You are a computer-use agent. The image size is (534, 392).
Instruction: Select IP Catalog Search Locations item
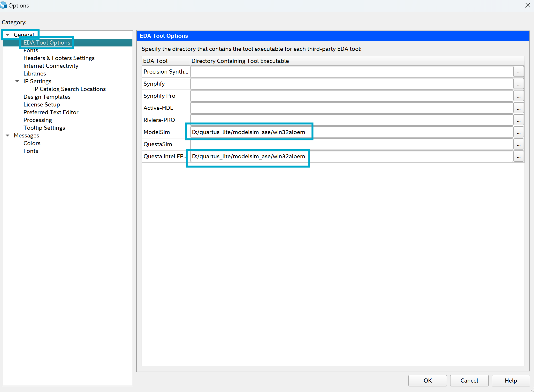pyautogui.click(x=69, y=89)
